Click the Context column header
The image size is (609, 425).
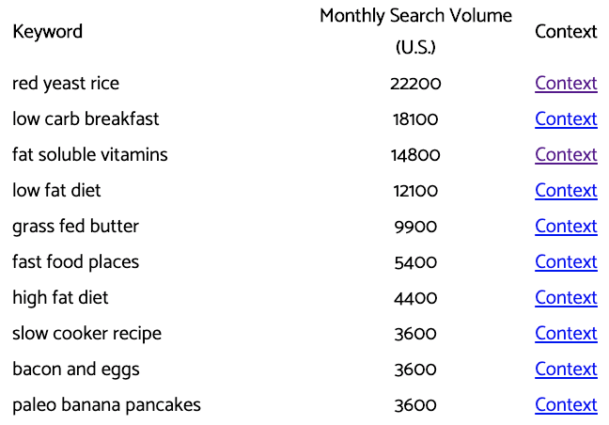(x=565, y=31)
